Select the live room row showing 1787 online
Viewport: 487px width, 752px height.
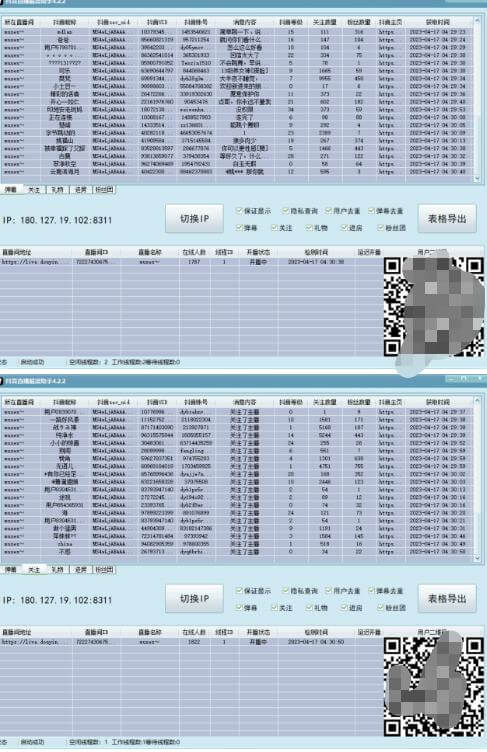192,262
